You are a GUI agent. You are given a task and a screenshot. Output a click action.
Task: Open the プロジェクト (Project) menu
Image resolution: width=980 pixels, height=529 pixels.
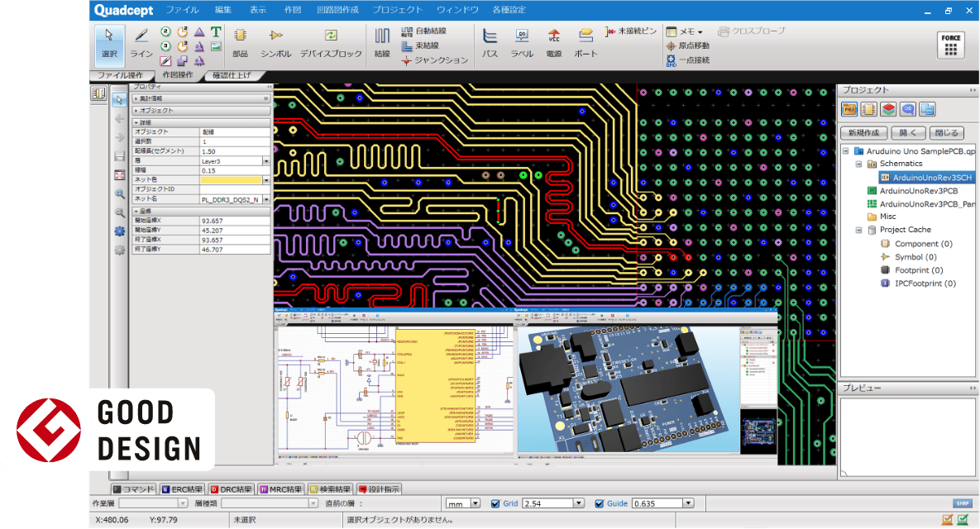399,10
